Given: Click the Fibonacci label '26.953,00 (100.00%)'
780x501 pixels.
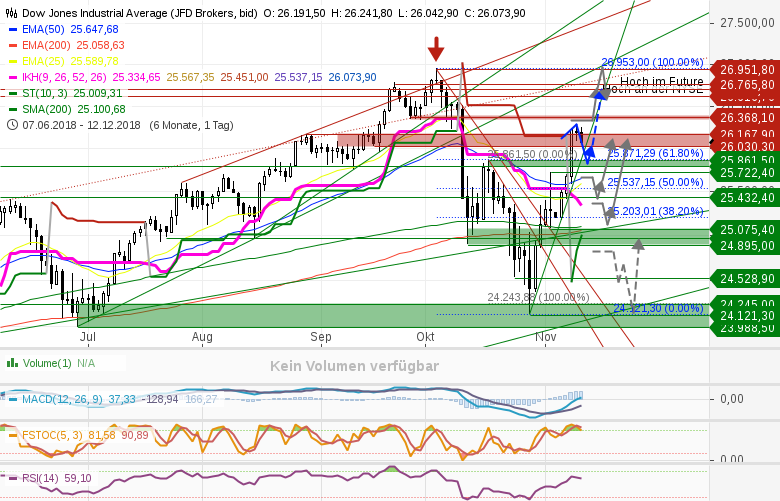Looking at the screenshot, I should point(652,62).
